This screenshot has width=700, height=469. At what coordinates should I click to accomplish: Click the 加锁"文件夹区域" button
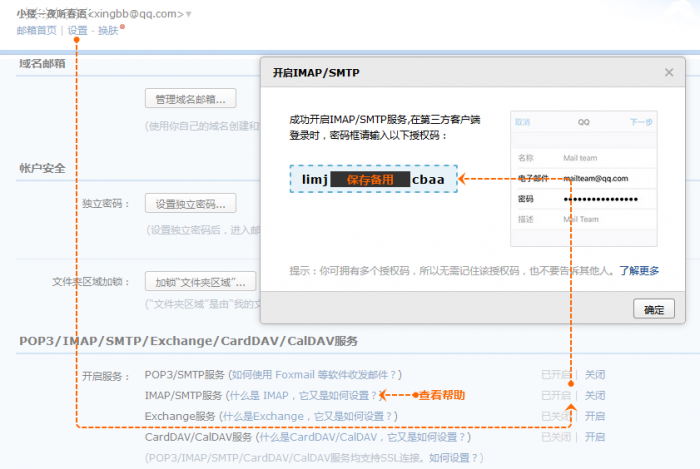[x=200, y=282]
